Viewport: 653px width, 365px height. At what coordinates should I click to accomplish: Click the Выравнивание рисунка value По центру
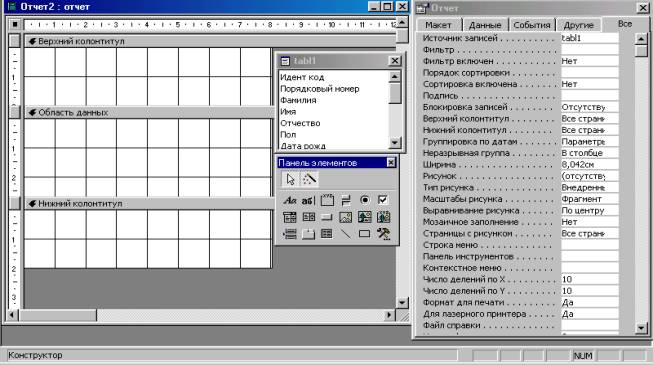click(589, 210)
